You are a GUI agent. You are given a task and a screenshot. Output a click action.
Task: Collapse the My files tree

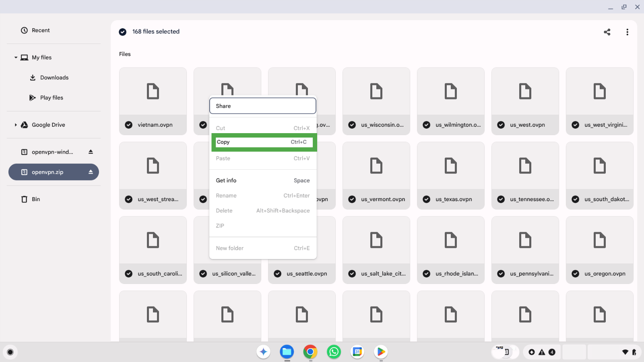[16, 58]
